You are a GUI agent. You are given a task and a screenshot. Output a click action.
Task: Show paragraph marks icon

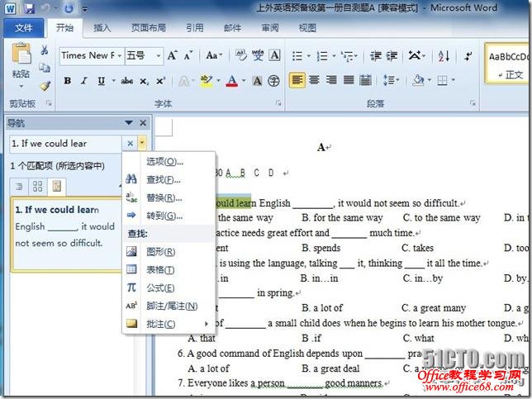tap(468, 56)
